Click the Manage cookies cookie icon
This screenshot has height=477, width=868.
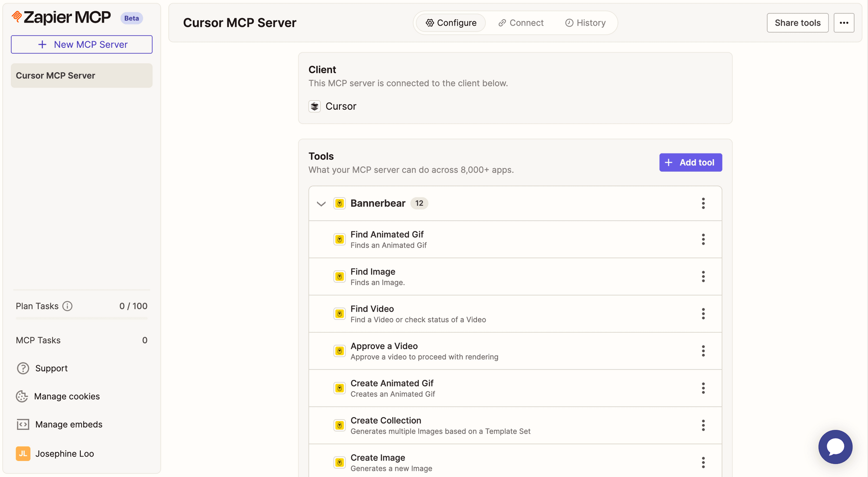(22, 396)
